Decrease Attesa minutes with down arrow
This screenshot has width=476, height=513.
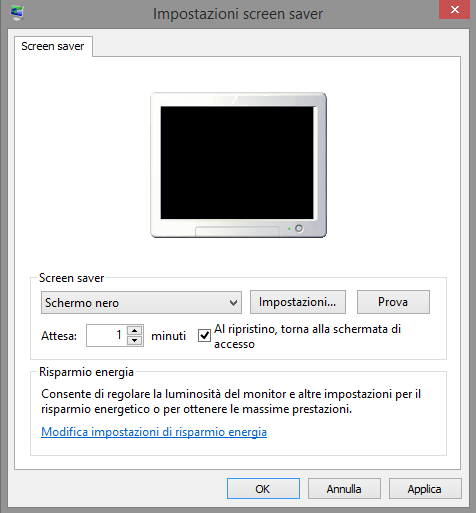pos(135,341)
